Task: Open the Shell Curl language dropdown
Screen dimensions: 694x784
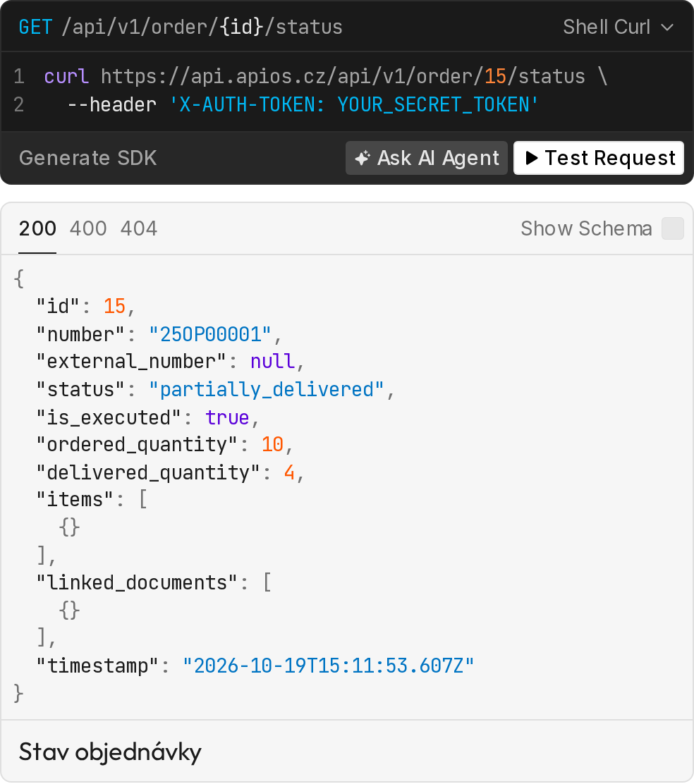Action: [618, 27]
